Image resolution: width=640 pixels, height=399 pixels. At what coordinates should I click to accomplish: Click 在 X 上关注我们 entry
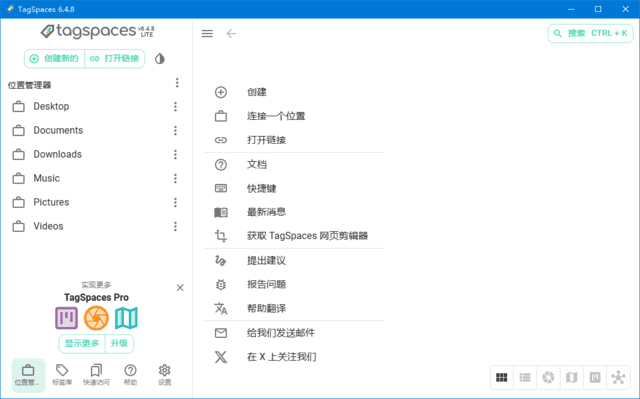pos(294,357)
